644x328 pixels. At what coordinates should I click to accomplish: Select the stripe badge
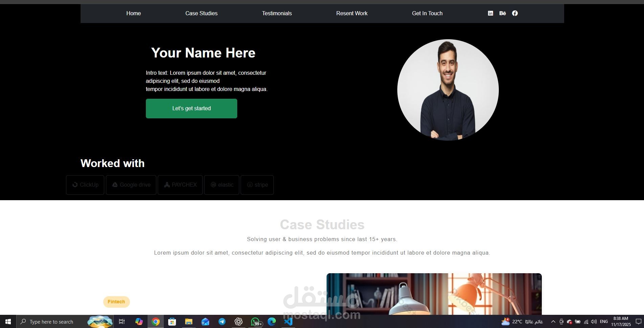click(x=257, y=185)
